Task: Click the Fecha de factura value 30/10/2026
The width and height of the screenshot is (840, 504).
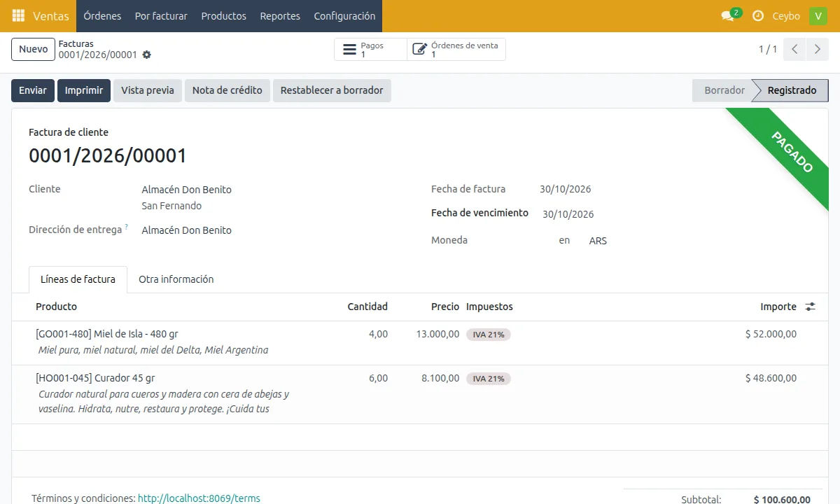Action: coord(566,189)
